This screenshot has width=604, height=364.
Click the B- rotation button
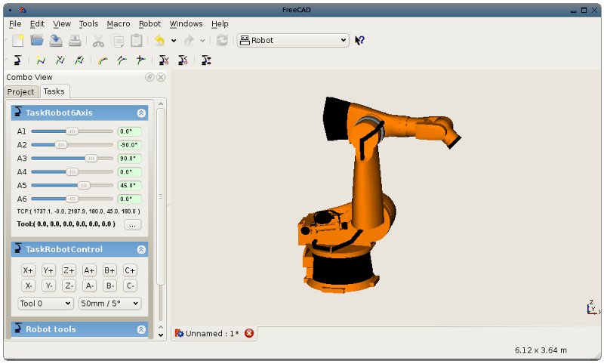point(109,285)
